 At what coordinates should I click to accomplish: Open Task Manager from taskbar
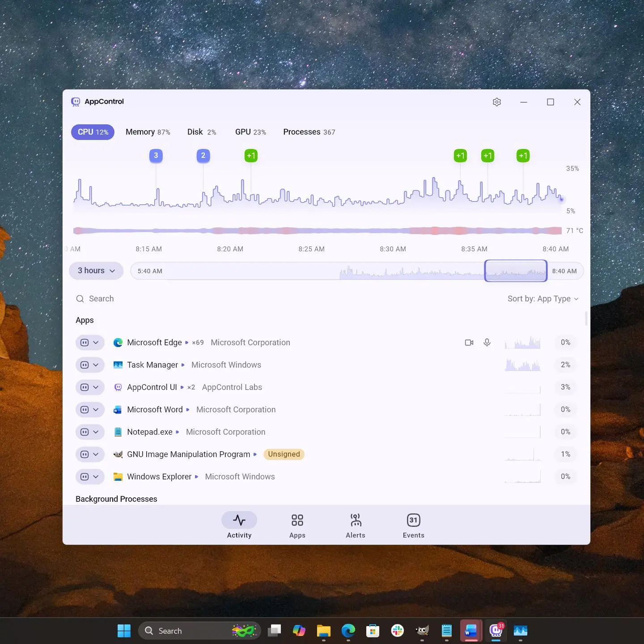pyautogui.click(x=521, y=631)
